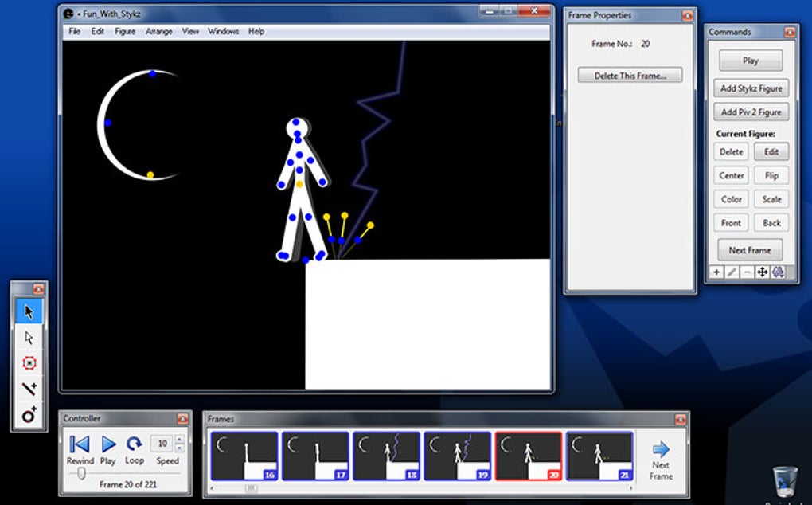Image resolution: width=812 pixels, height=505 pixels.
Task: Click the Front button
Action: [732, 223]
